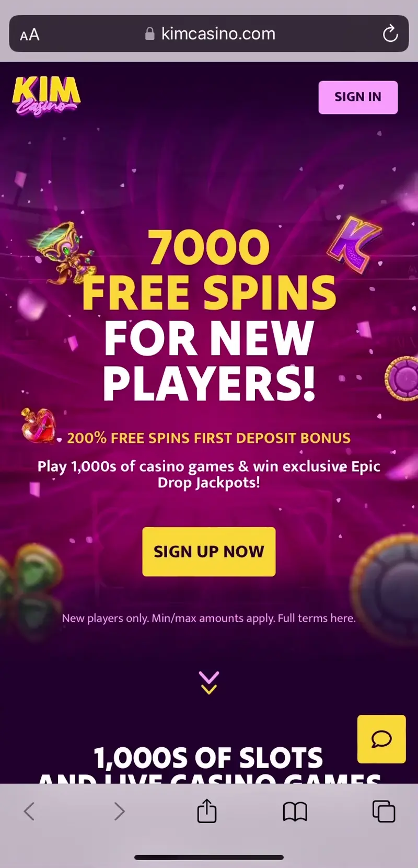Open the AA text size menu

[x=30, y=35]
